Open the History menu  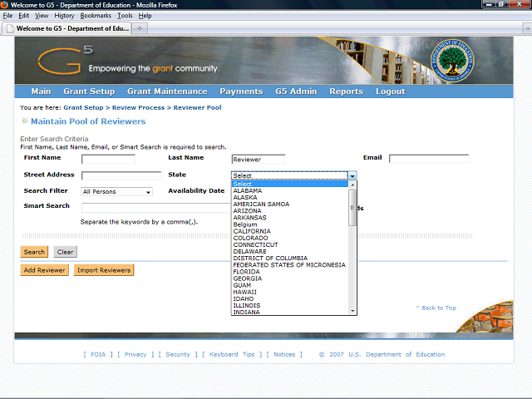(x=64, y=16)
